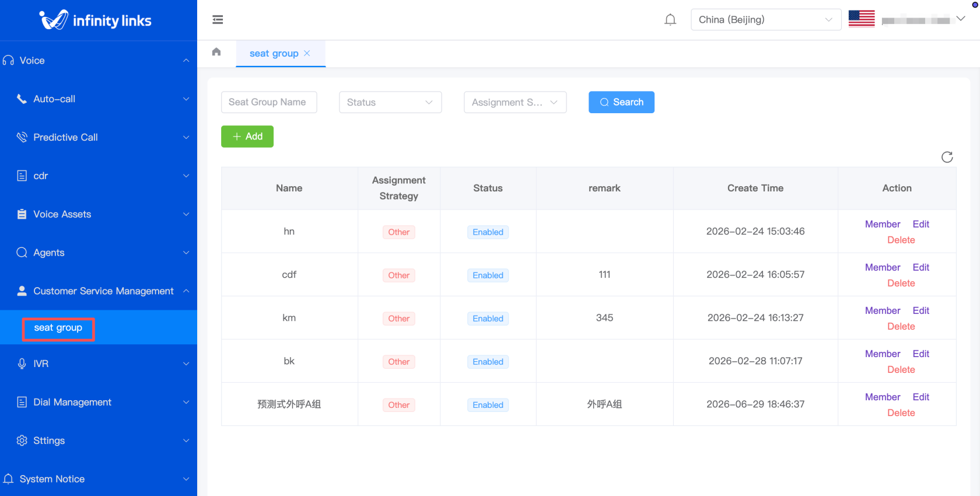Click the Dial Management list icon
980x496 pixels.
[22, 402]
